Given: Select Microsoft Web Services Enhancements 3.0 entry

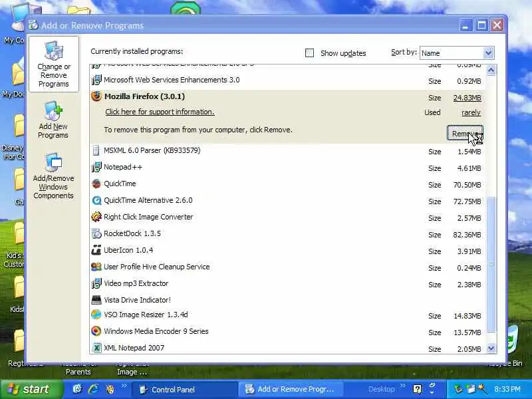Looking at the screenshot, I should (287, 80).
